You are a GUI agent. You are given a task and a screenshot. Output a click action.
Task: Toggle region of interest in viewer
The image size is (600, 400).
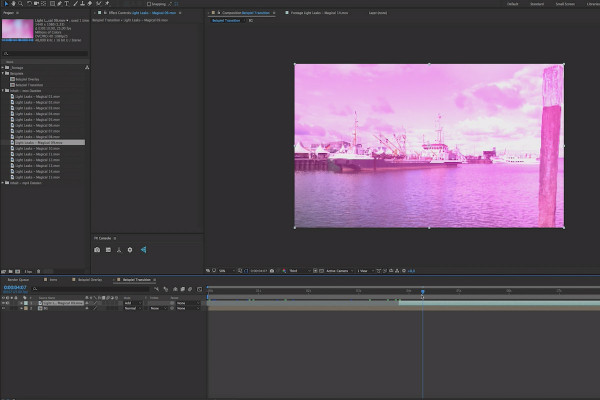point(315,271)
